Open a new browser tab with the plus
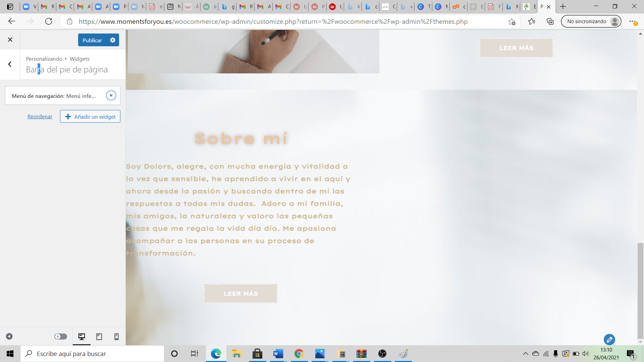Image resolution: width=644 pixels, height=362 pixels. pos(563,6)
